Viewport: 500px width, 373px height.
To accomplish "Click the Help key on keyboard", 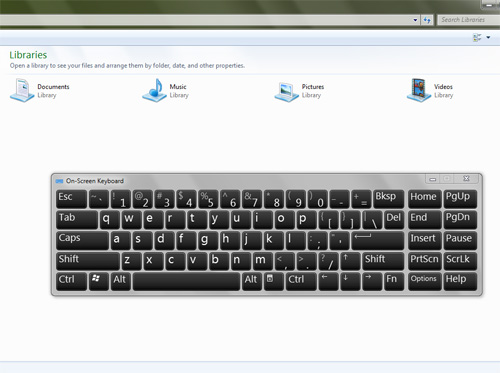I will coord(460,281).
